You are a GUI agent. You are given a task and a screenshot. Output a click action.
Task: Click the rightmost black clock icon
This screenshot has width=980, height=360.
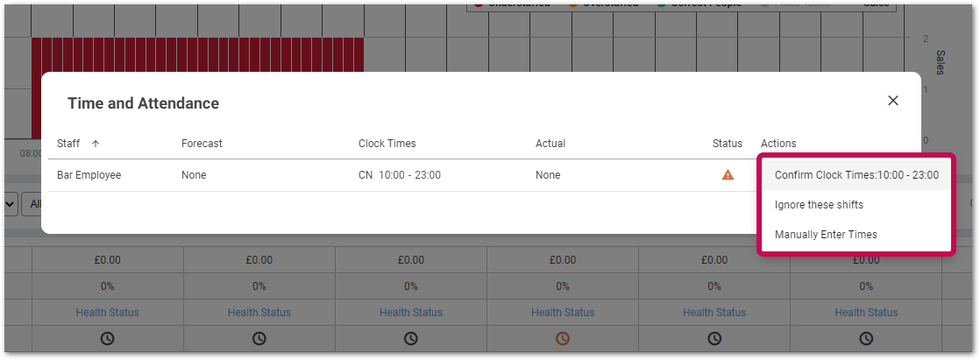point(866,338)
